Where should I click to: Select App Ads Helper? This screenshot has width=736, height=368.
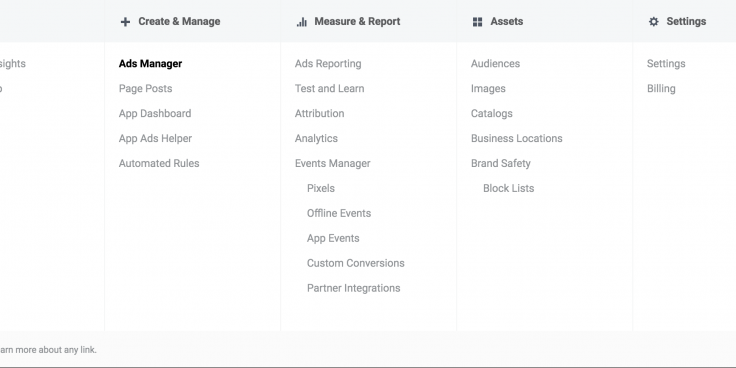[155, 138]
